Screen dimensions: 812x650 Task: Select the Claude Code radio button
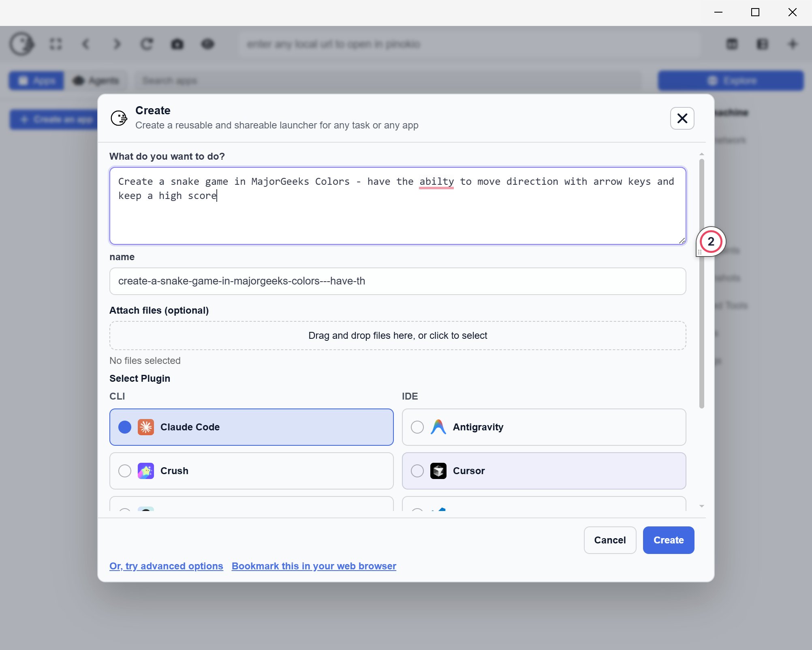coord(125,427)
